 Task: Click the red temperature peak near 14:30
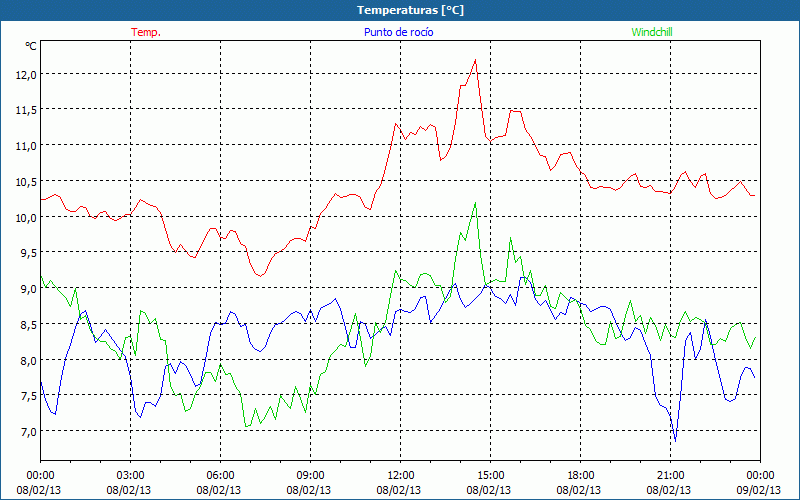[476, 60]
